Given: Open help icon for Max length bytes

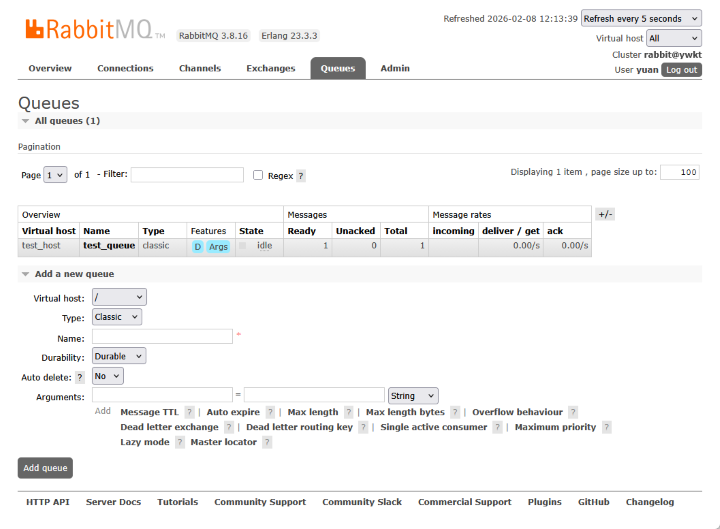Looking at the screenshot, I should [455, 412].
